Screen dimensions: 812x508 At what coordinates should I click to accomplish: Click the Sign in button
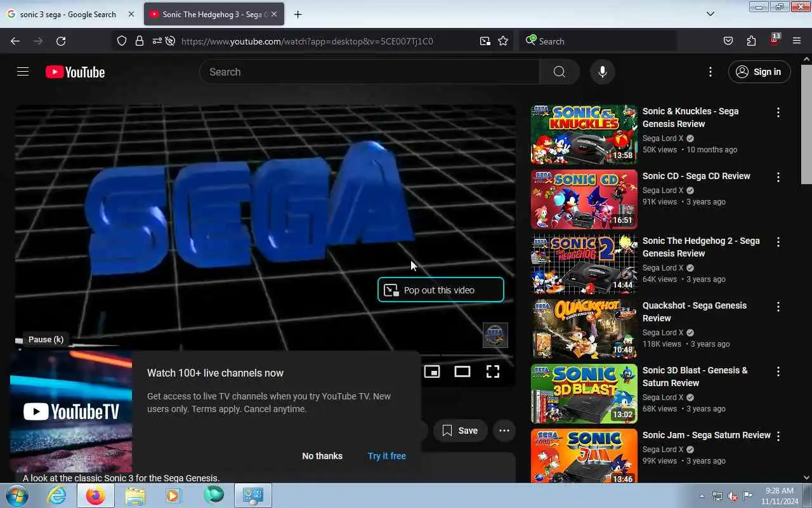pos(759,72)
